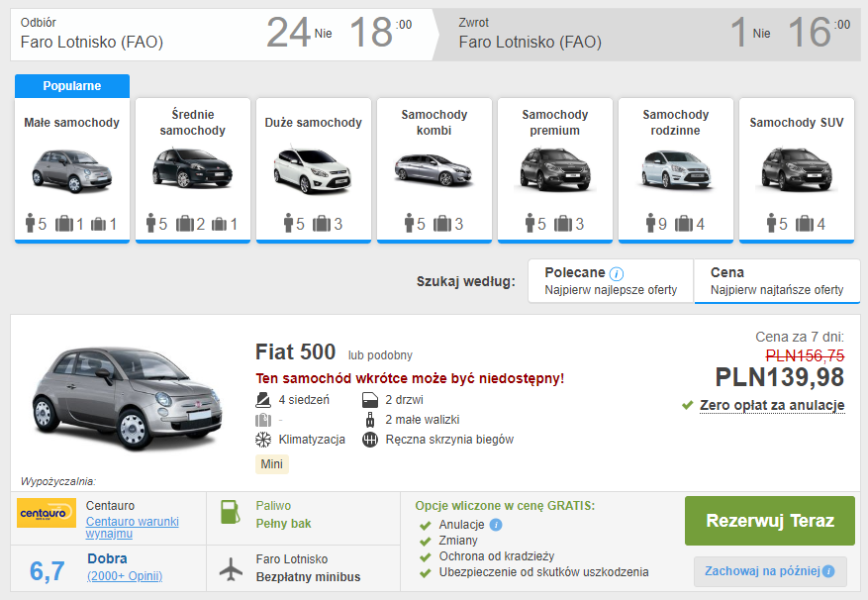Select the Średnie samochody car category
The width and height of the screenshot is (868, 600).
click(193, 170)
